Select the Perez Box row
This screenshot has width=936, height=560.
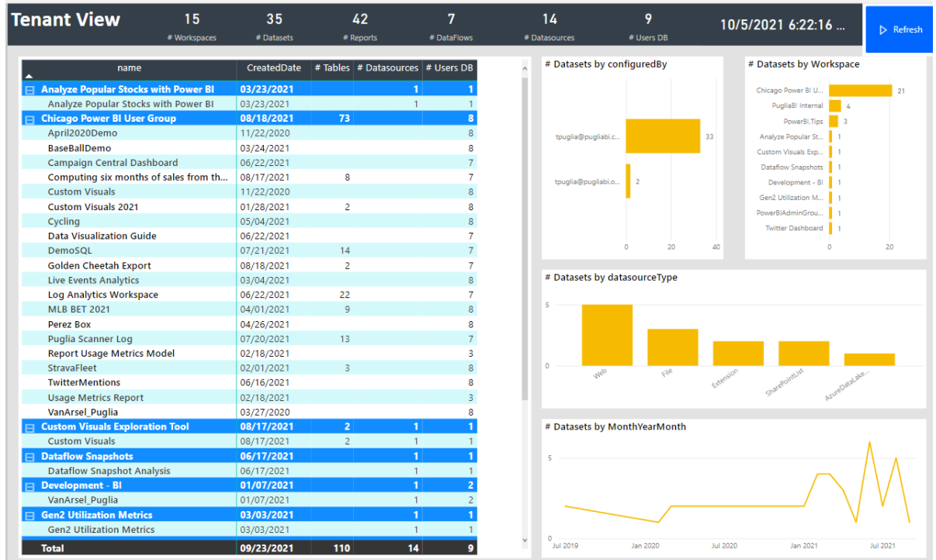(x=249, y=324)
